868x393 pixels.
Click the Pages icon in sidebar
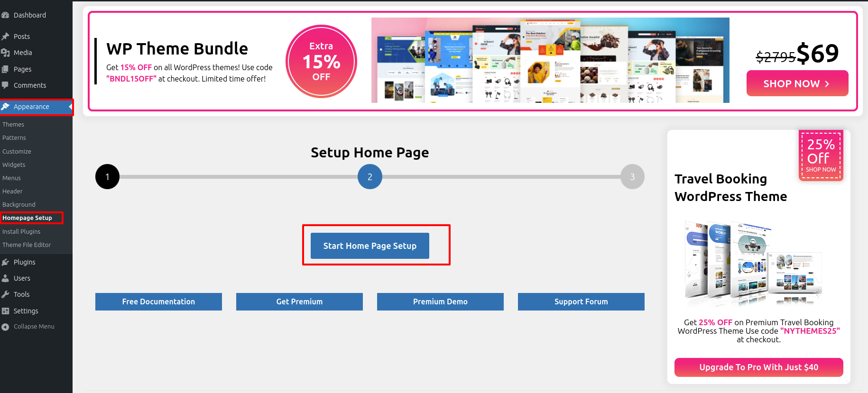pos(5,69)
